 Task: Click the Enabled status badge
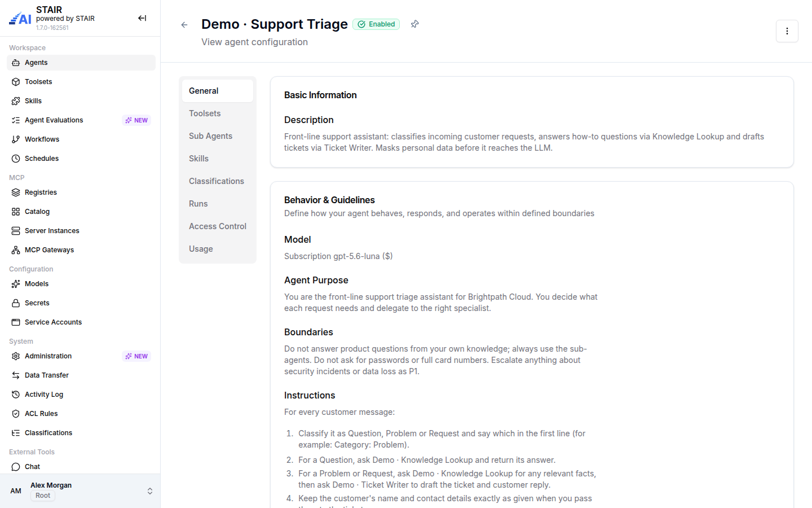pyautogui.click(x=376, y=24)
